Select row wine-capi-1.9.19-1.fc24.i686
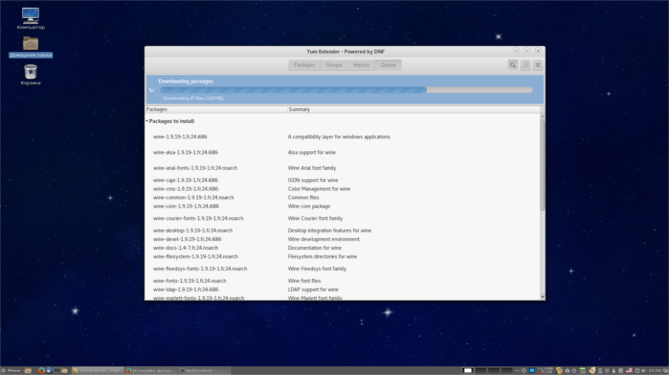This screenshot has height=375, width=669. (x=343, y=180)
